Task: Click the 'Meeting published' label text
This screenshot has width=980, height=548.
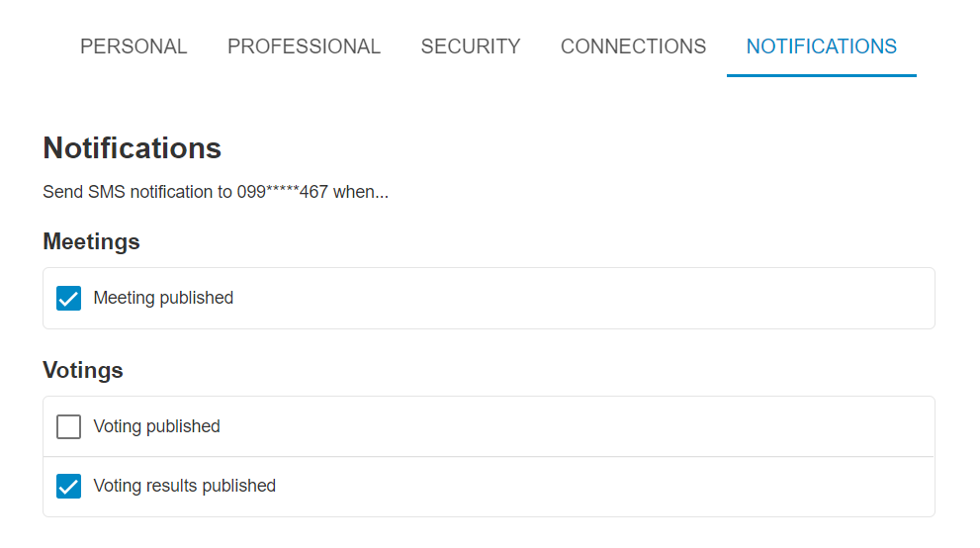Action: click(163, 298)
